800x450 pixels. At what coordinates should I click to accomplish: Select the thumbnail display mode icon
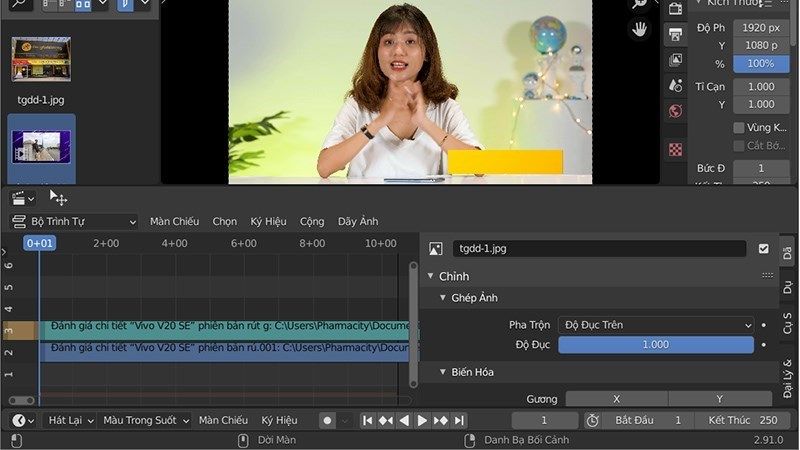83,5
